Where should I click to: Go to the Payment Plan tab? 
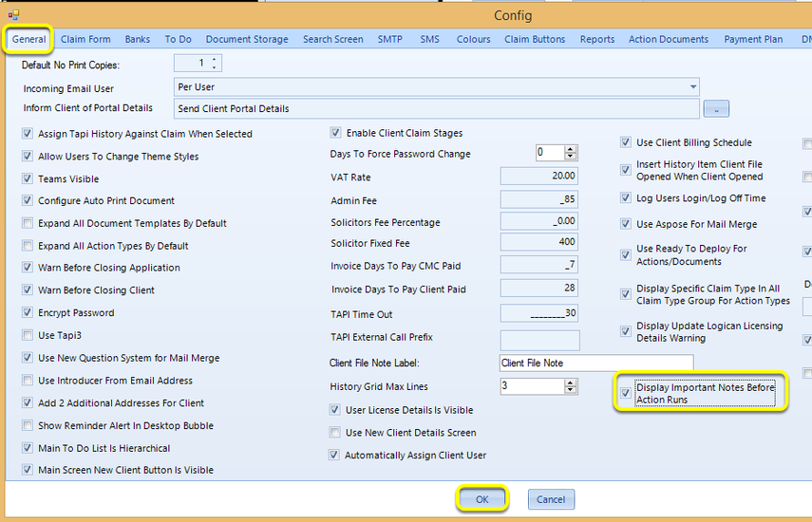click(753, 39)
